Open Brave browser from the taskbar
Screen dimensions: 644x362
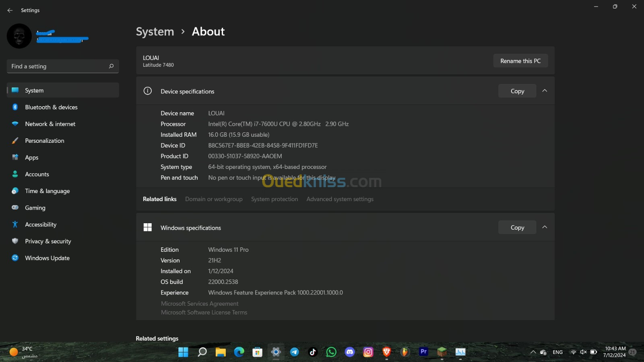pyautogui.click(x=387, y=352)
